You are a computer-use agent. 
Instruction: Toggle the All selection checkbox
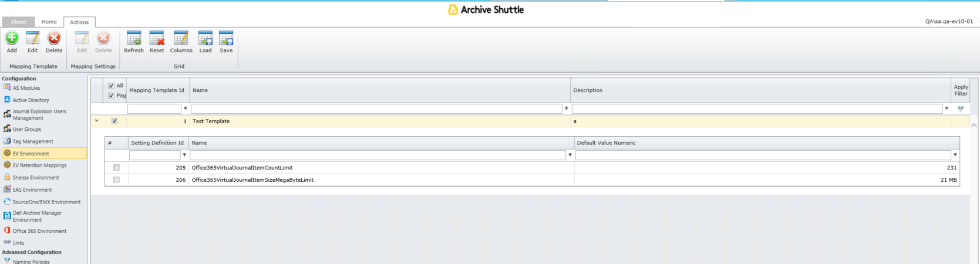point(112,86)
